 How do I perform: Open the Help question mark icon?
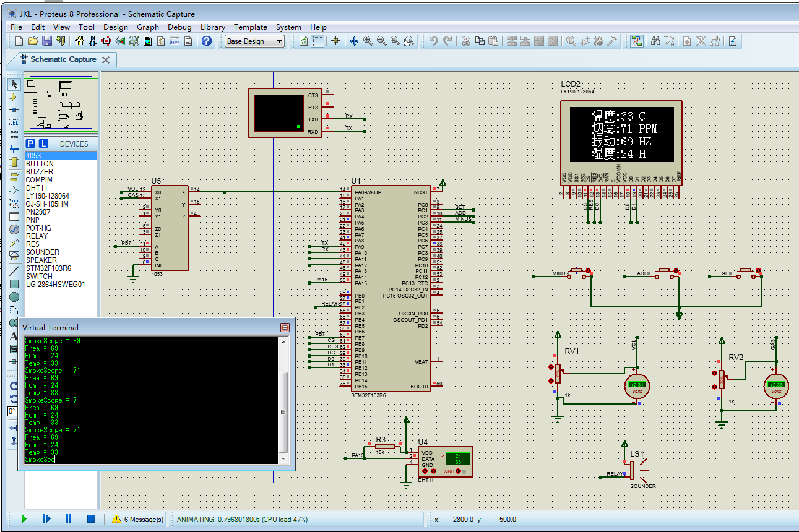pyautogui.click(x=207, y=41)
